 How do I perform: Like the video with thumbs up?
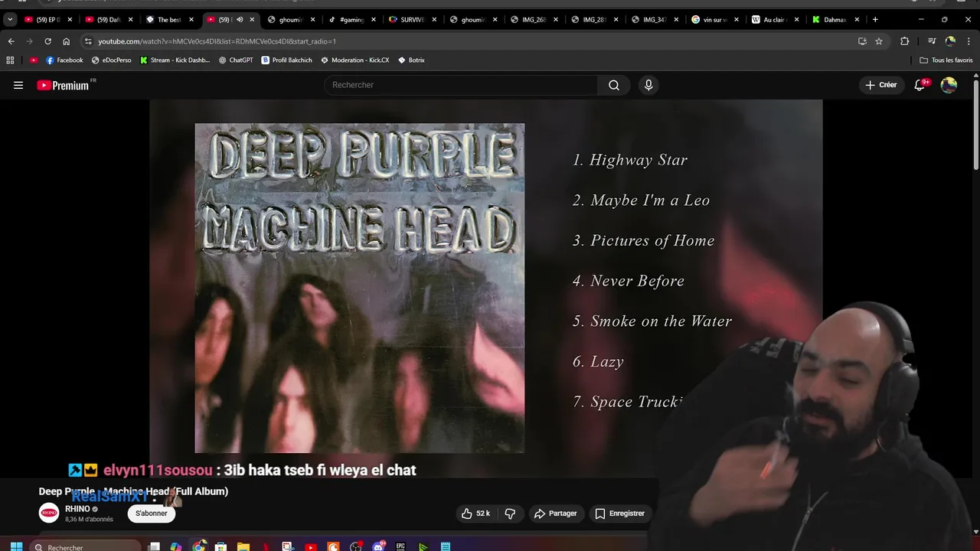click(x=475, y=514)
